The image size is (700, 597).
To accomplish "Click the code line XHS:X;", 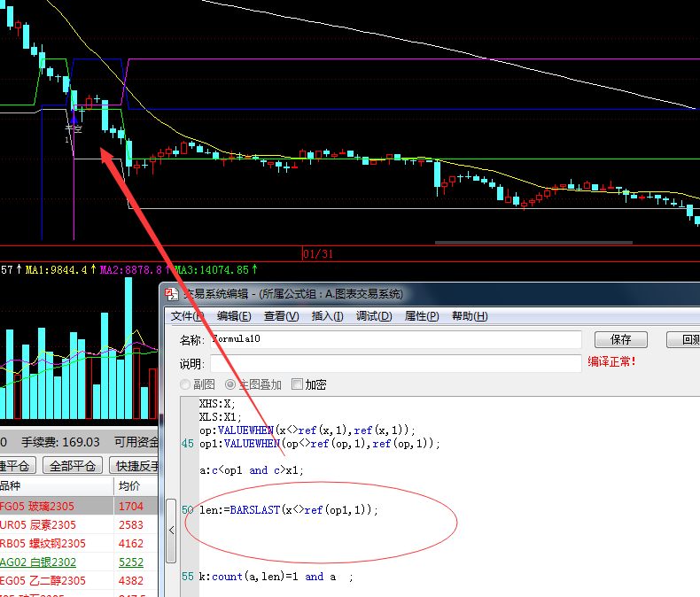I will click(x=217, y=404).
